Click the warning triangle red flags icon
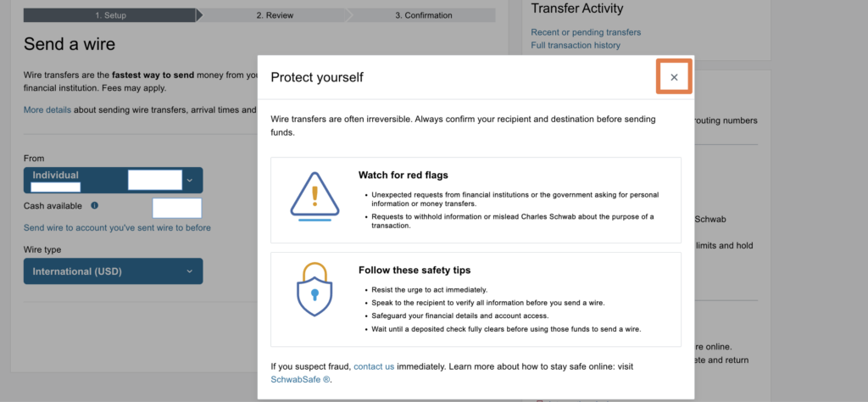The height and width of the screenshot is (402, 868). (314, 198)
